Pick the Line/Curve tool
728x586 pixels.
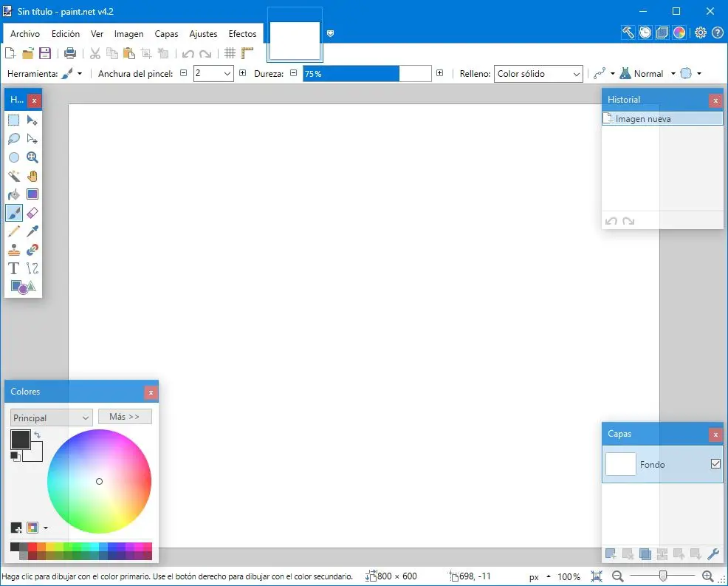(32, 268)
